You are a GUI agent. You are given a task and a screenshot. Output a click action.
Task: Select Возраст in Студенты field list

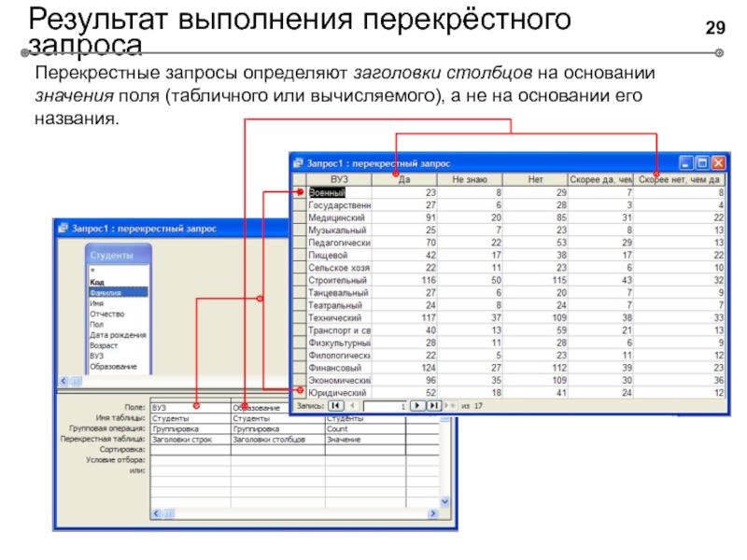119,345
